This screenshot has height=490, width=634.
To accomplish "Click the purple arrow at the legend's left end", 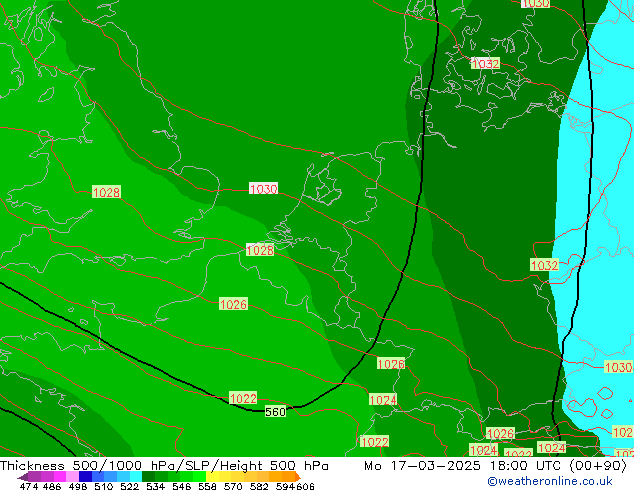I will 22,477.
